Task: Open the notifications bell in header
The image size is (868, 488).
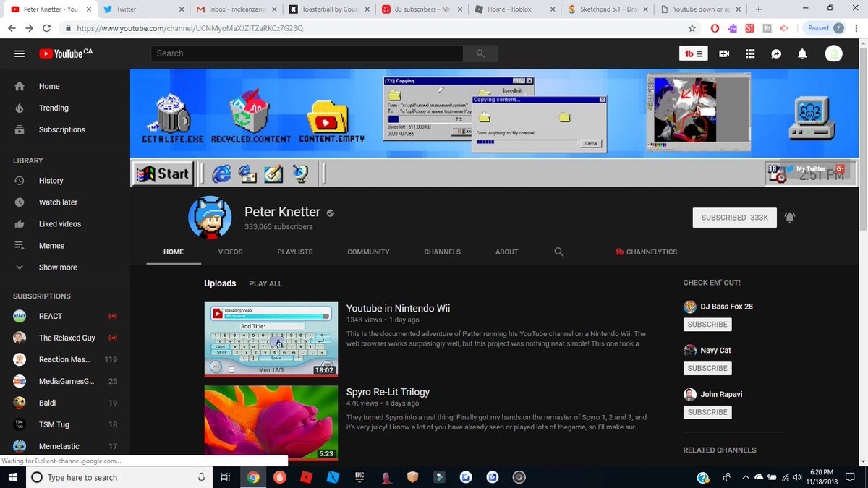Action: coord(802,53)
